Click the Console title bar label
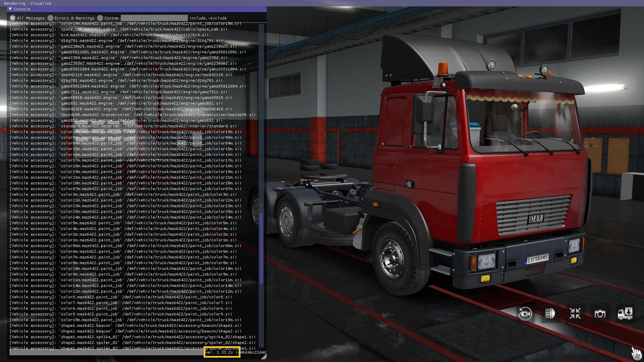The image size is (644, 362). click(22, 9)
